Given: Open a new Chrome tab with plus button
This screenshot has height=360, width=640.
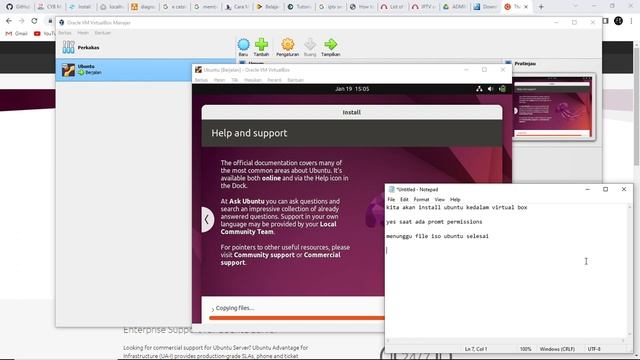Looking at the screenshot, I should 541,7.
